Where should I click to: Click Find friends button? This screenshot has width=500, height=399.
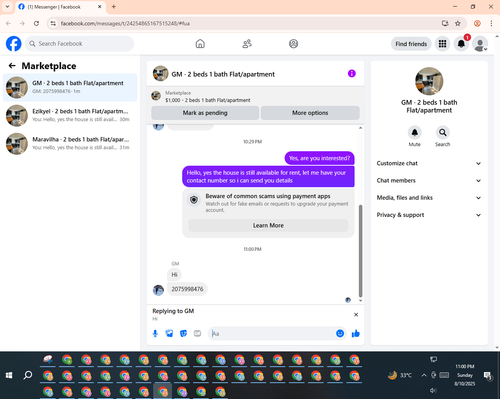click(x=411, y=44)
